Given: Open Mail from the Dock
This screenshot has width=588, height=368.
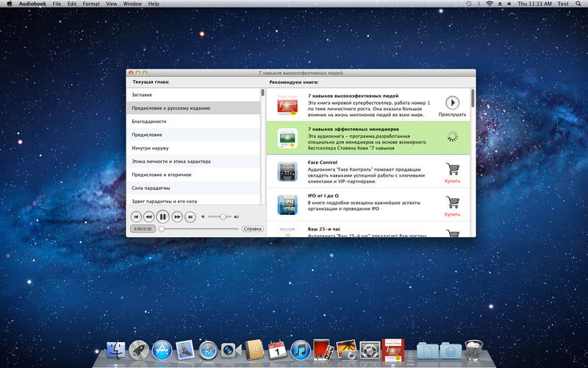Looking at the screenshot, I should point(185,350).
